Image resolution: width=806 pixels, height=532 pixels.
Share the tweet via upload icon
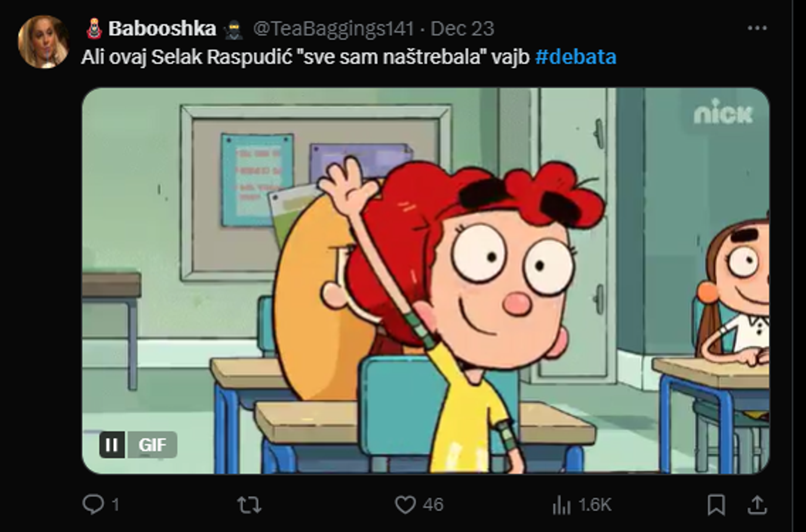757,505
